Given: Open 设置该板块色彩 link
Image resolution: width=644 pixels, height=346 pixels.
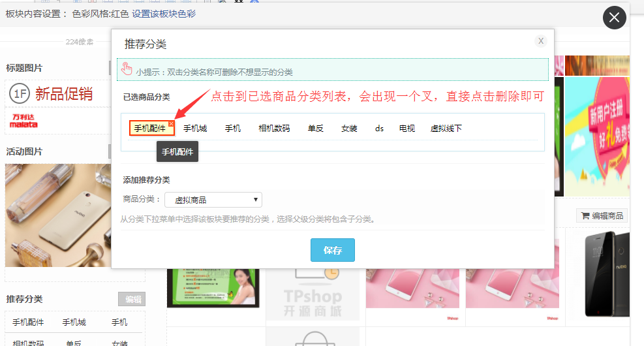Looking at the screenshot, I should pyautogui.click(x=163, y=14).
